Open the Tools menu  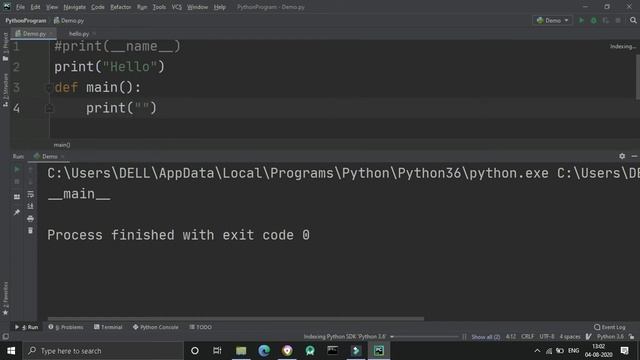(x=159, y=7)
